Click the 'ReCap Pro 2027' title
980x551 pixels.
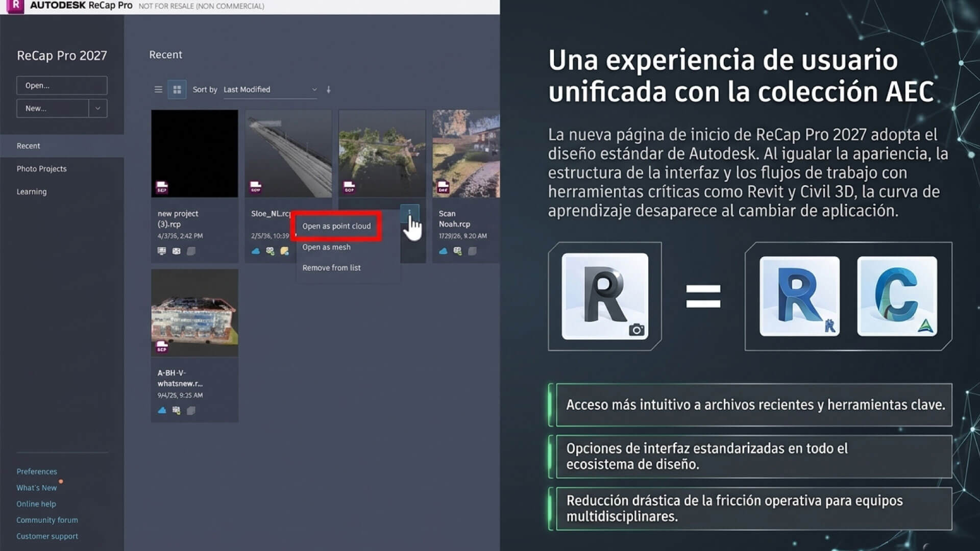pyautogui.click(x=62, y=56)
